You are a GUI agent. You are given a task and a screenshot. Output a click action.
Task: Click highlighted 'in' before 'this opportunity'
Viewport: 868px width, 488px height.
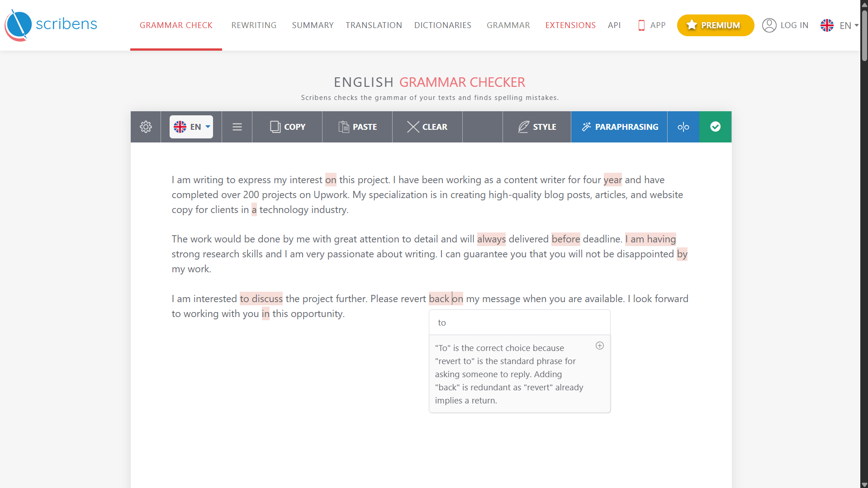pos(266,313)
